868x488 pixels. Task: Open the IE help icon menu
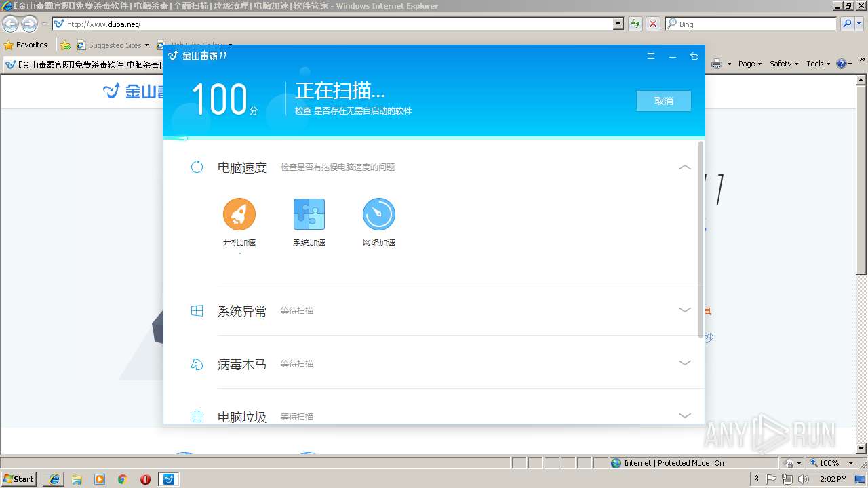click(x=844, y=64)
